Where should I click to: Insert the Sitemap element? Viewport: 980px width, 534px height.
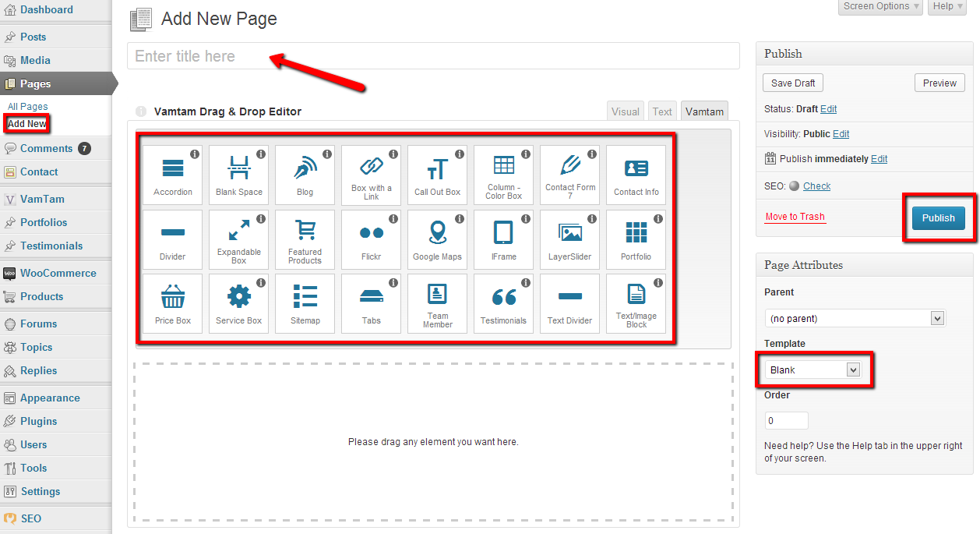305,303
